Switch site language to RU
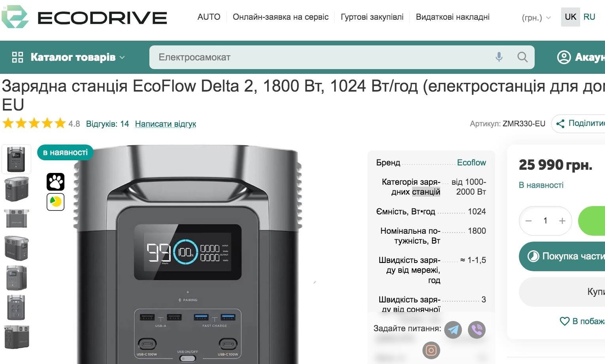 pos(589,17)
